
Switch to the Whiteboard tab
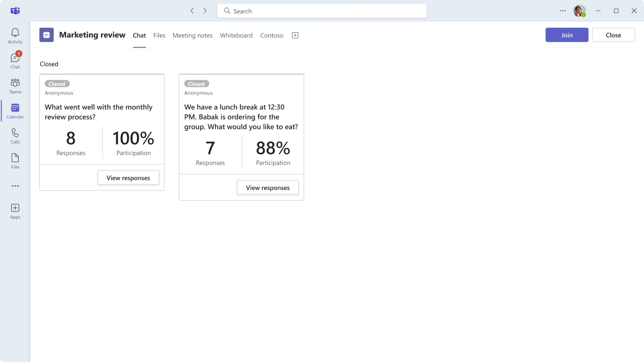[236, 35]
